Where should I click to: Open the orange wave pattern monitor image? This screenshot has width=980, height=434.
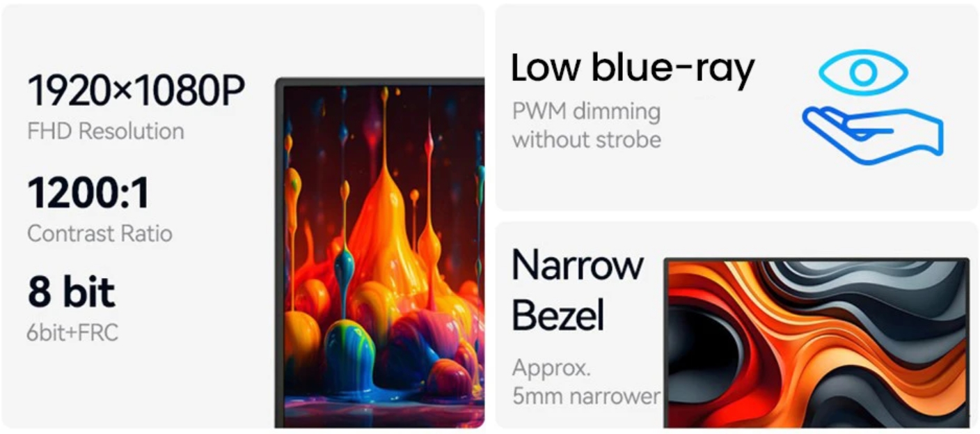tap(816, 343)
